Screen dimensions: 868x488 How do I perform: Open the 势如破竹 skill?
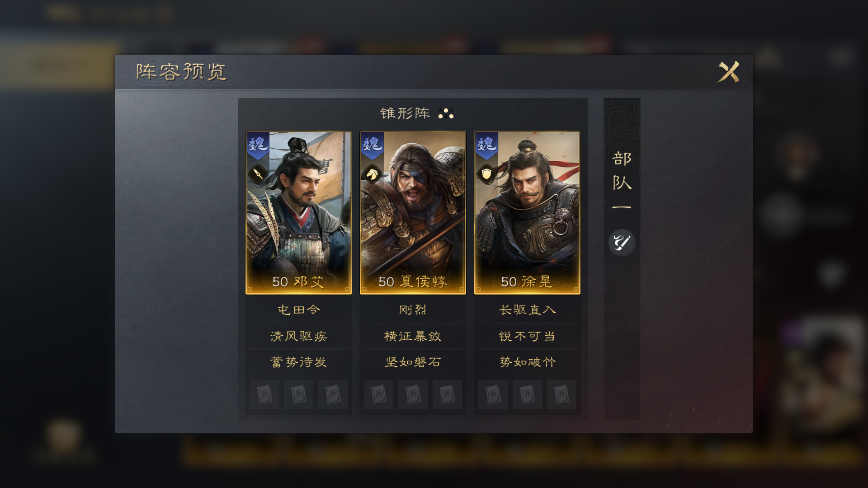point(527,362)
